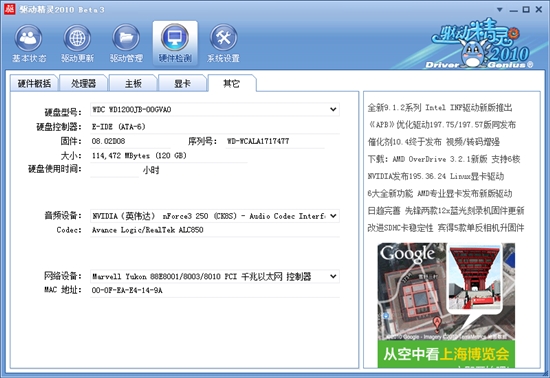Open the Intel INF 9.1.2 driver news link
This screenshot has height=378, width=550.
(x=440, y=107)
